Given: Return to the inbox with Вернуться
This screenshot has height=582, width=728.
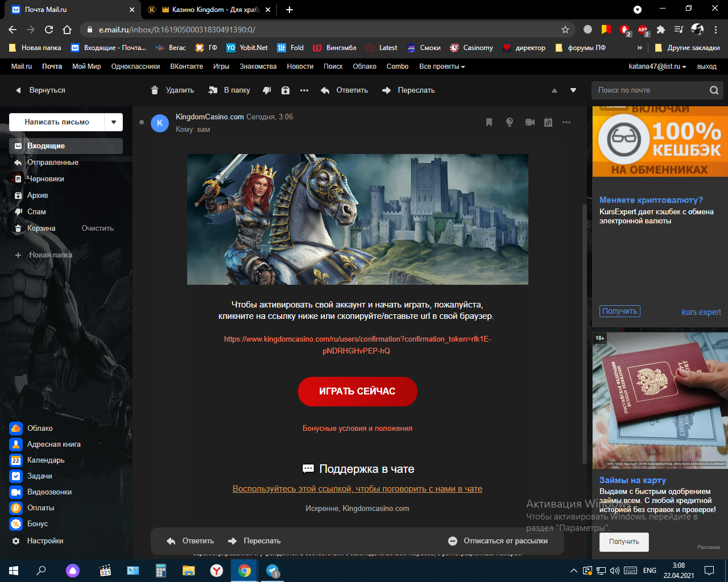Looking at the screenshot, I should [x=40, y=90].
